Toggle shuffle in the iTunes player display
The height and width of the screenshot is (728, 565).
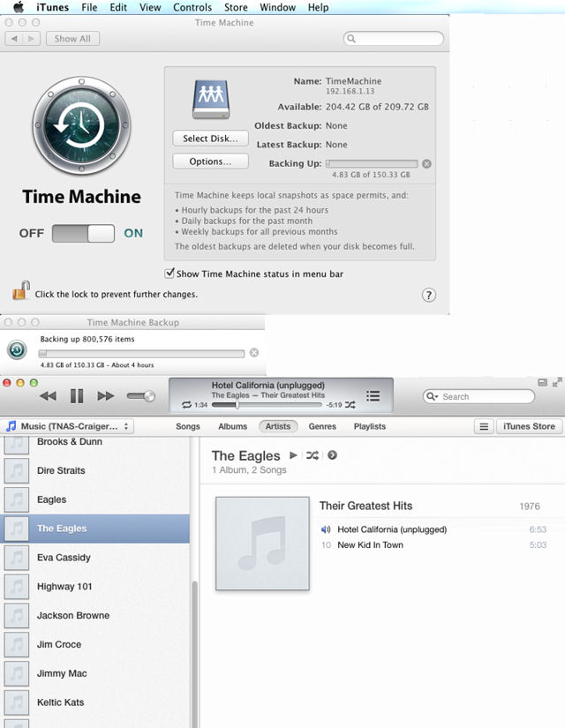[350, 405]
